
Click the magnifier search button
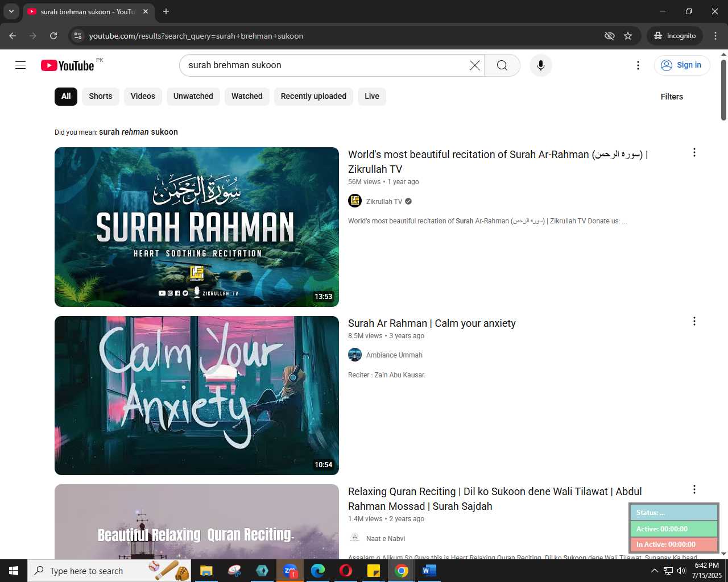[x=502, y=65]
